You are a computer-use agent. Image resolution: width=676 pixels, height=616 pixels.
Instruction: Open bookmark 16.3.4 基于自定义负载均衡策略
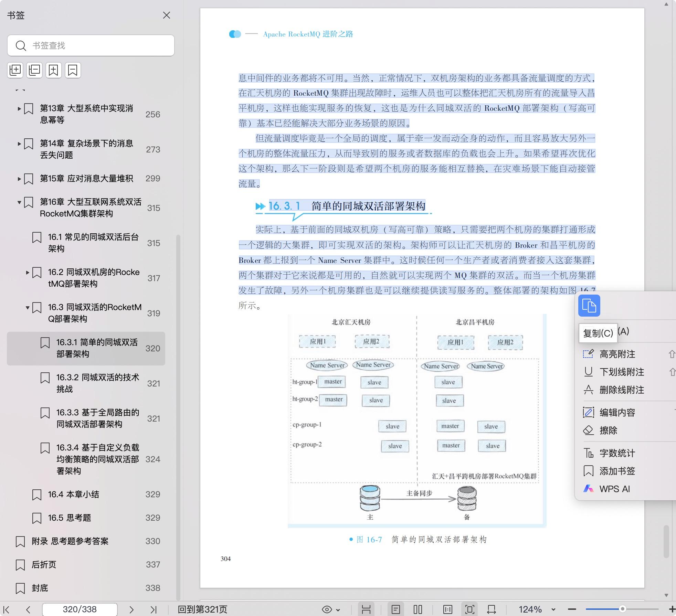[x=97, y=459]
